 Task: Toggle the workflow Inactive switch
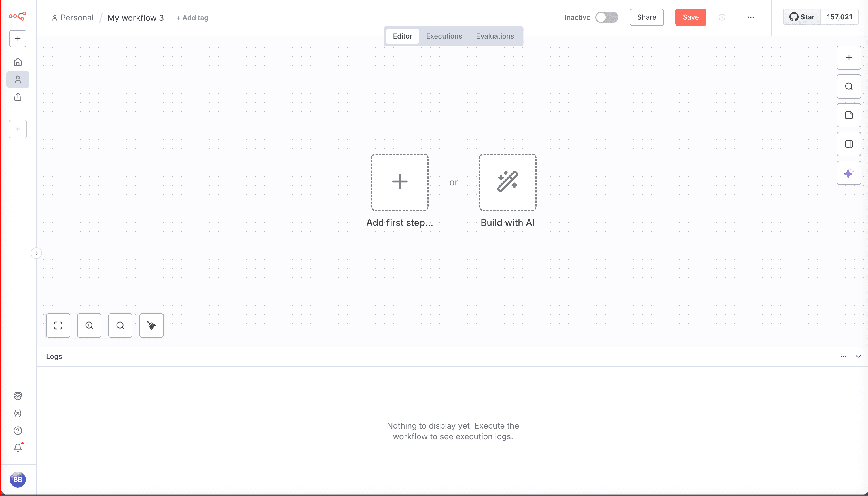point(607,17)
